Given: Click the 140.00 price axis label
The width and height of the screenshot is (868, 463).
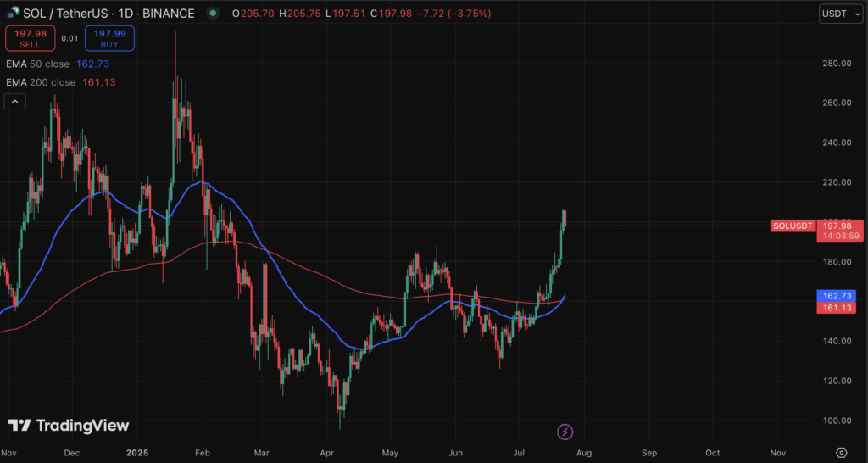Looking at the screenshot, I should 836,341.
